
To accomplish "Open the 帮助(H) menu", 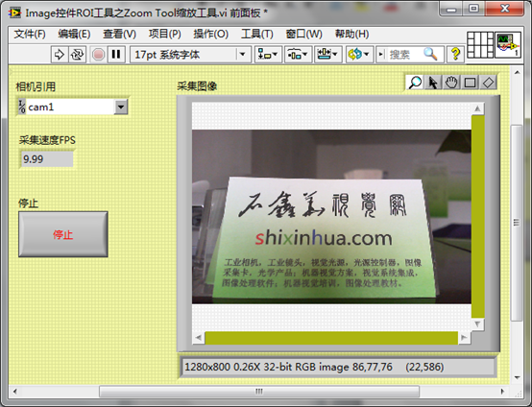I will click(x=351, y=34).
